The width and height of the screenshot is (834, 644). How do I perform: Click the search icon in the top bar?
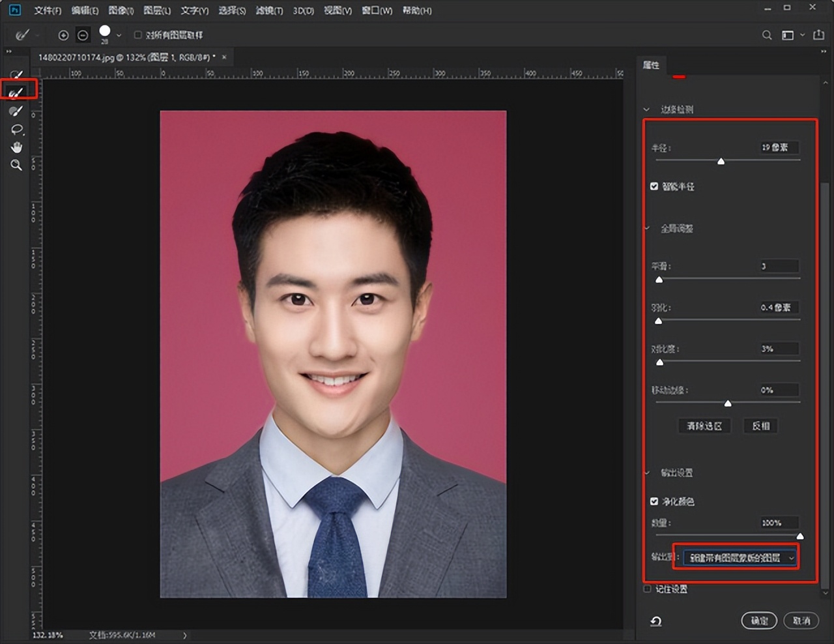[768, 35]
